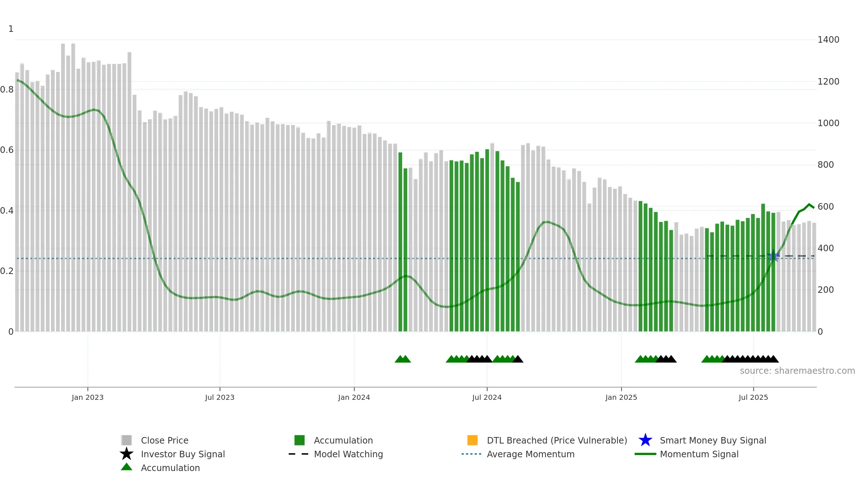The image size is (868, 488).
Task: Click the 400 right-axis value
Action: 826,248
